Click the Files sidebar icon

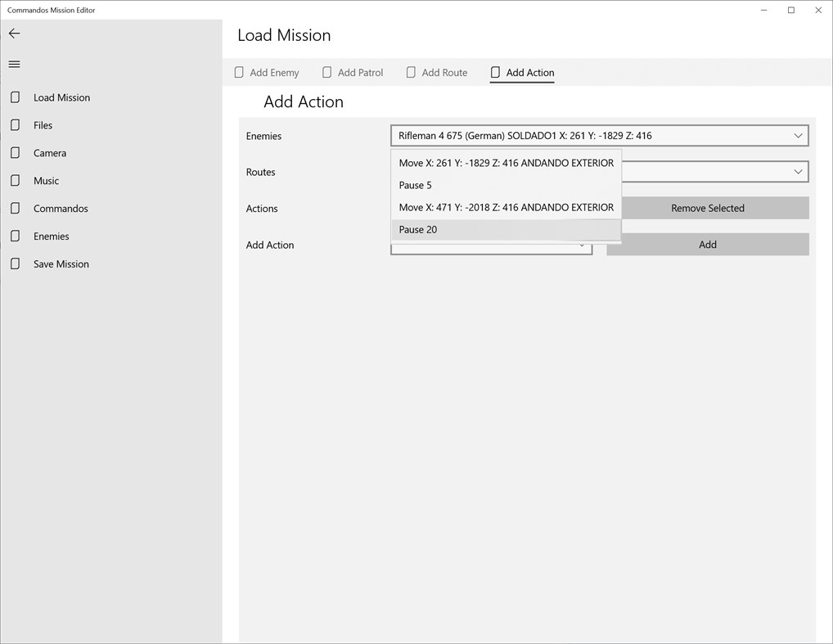pos(16,125)
